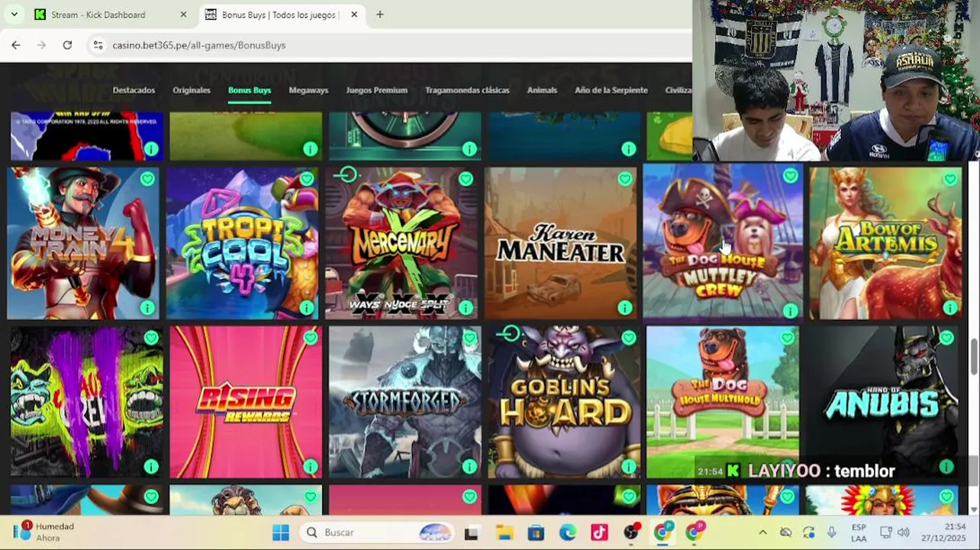Open a new browser tab
The width and height of the screenshot is (980, 550).
click(x=379, y=15)
